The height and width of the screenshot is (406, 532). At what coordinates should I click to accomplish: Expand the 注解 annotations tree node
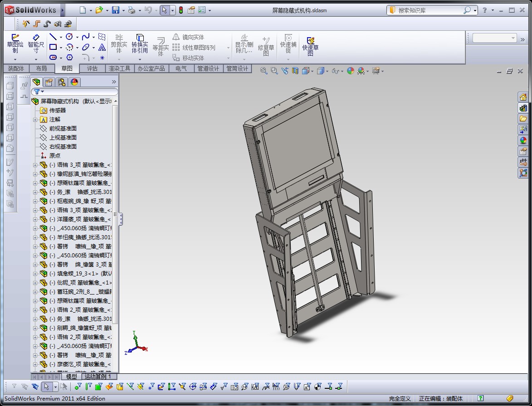[x=35, y=120]
